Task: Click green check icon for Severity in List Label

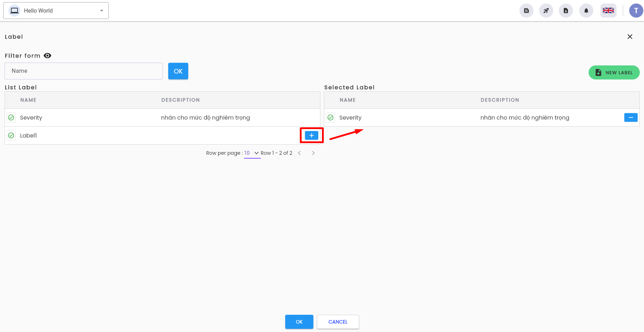Action: [11, 117]
